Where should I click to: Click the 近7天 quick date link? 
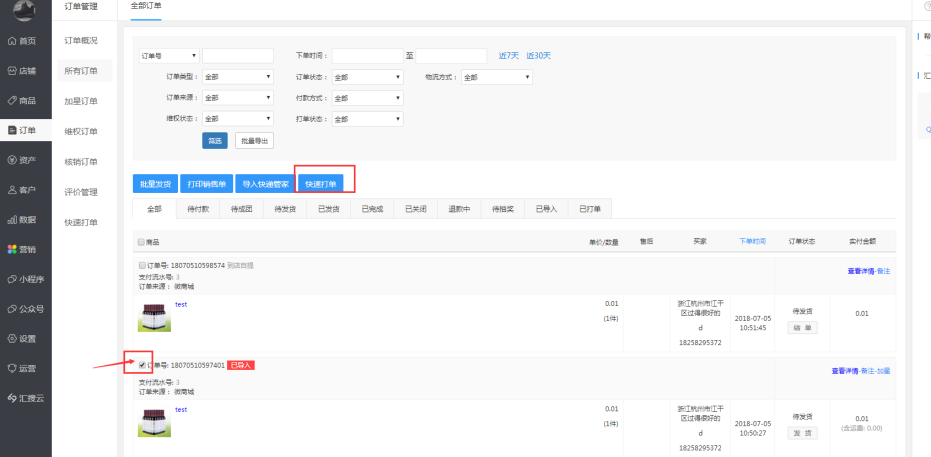(508, 55)
